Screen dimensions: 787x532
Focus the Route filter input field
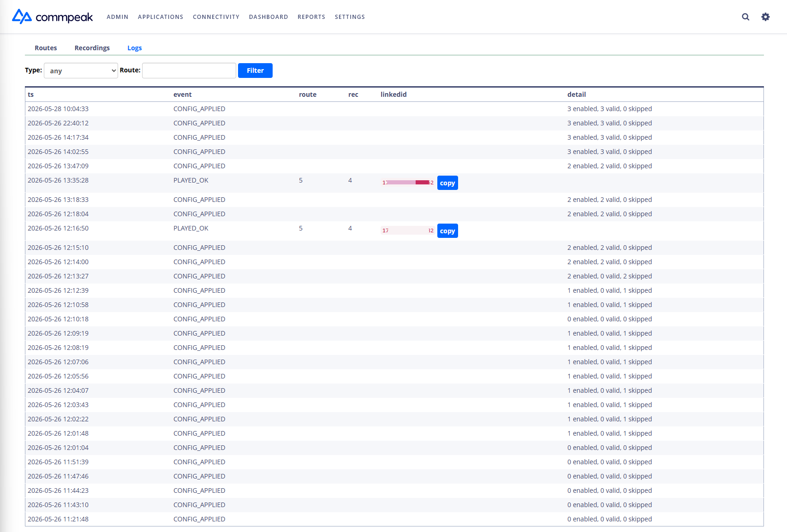(189, 71)
